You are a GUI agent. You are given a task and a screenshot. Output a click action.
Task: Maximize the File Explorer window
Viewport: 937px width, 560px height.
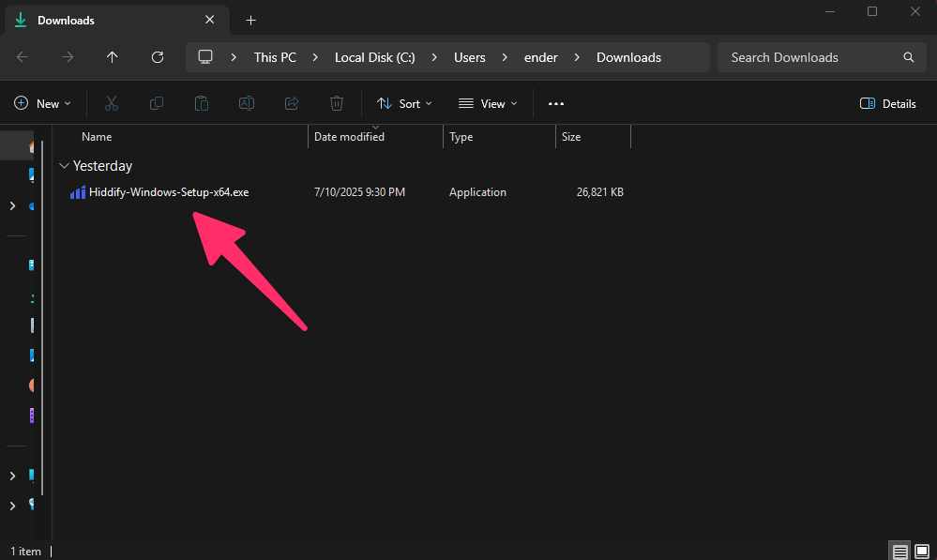872,12
